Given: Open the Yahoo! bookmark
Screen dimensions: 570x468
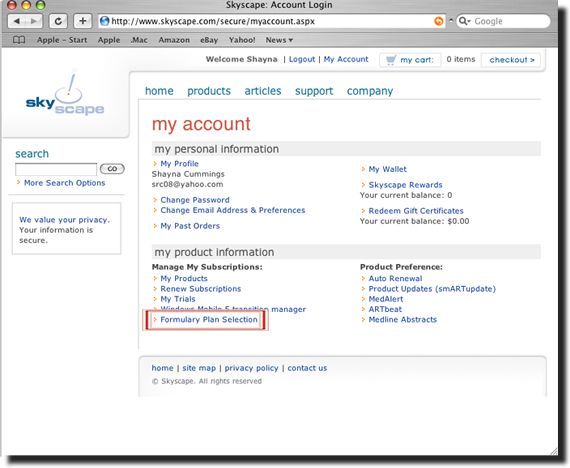Looking at the screenshot, I should click(x=242, y=40).
